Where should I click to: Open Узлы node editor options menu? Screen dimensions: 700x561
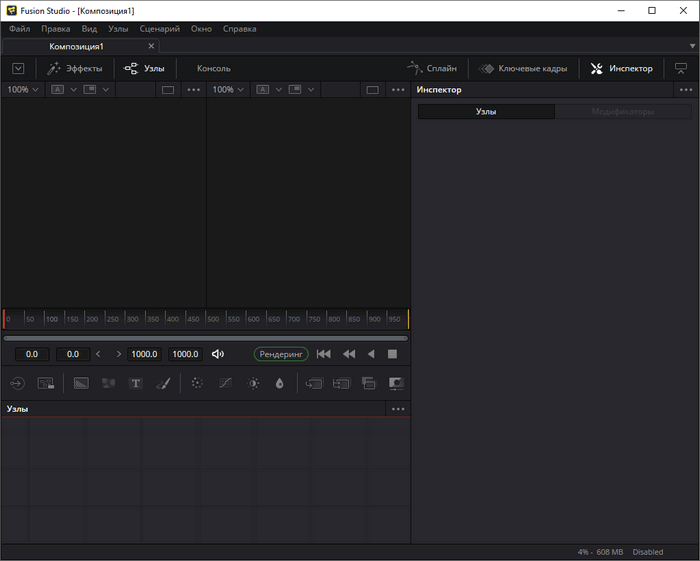pos(398,409)
